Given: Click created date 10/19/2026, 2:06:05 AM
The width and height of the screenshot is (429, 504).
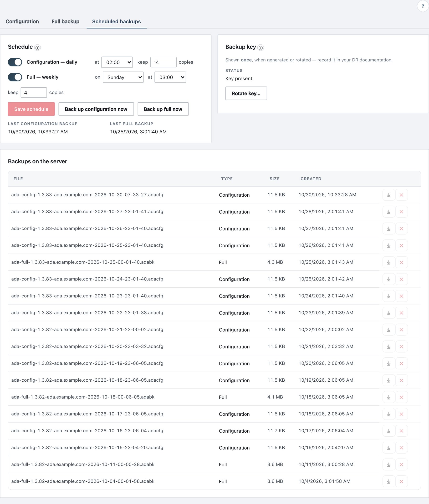Looking at the screenshot, I should (x=326, y=380).
